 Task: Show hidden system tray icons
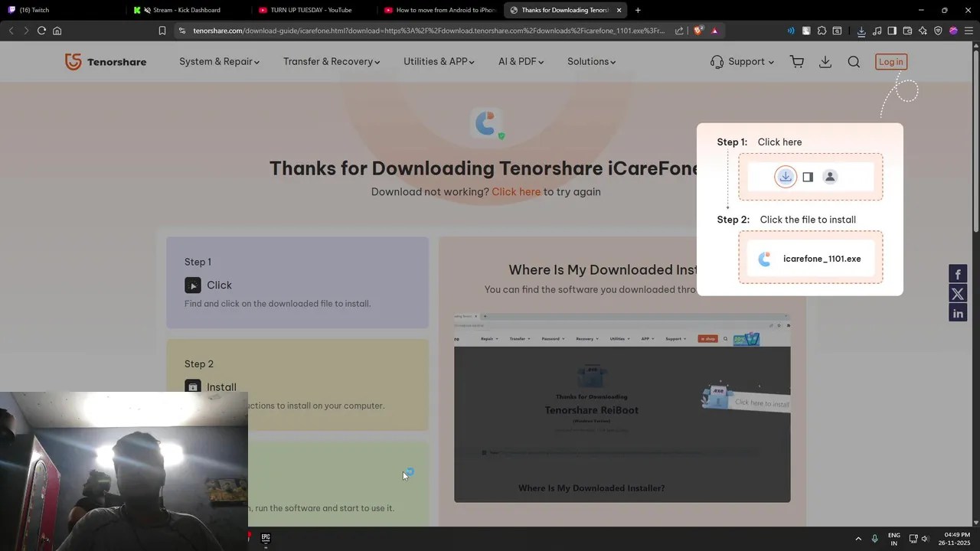[x=858, y=539]
